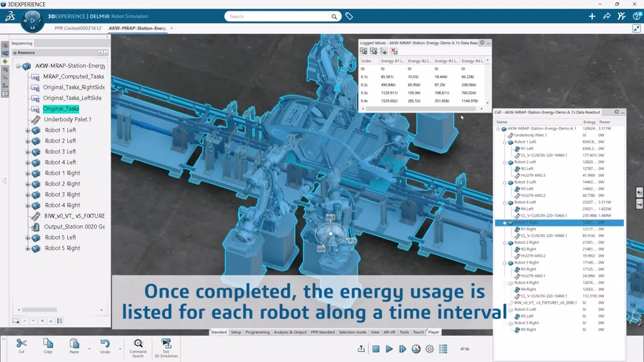
Task: Click the Cut scissors tool
Action: pyautogui.click(x=21, y=346)
